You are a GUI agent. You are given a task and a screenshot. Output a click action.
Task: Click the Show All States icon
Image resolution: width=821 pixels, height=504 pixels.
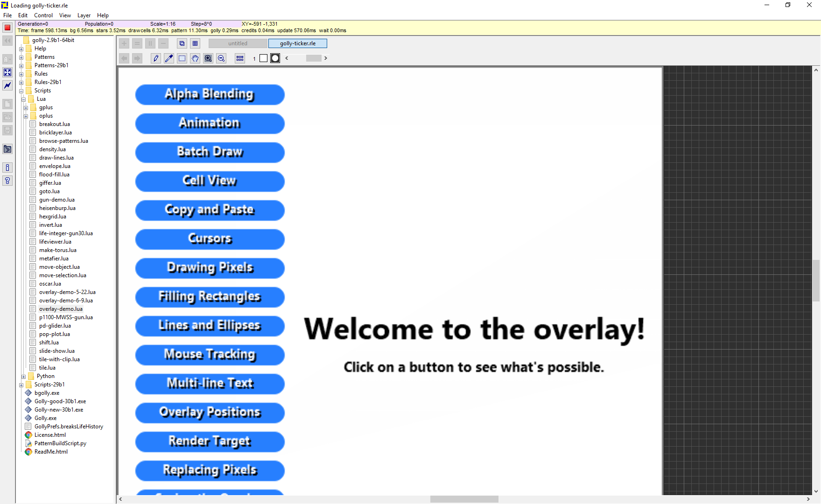240,58
